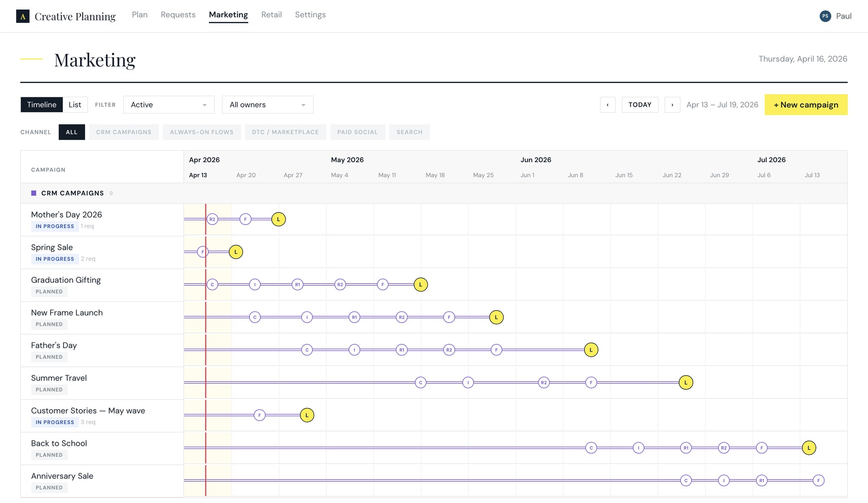868x503 pixels.
Task: Switch to Timeline view
Action: (42, 105)
